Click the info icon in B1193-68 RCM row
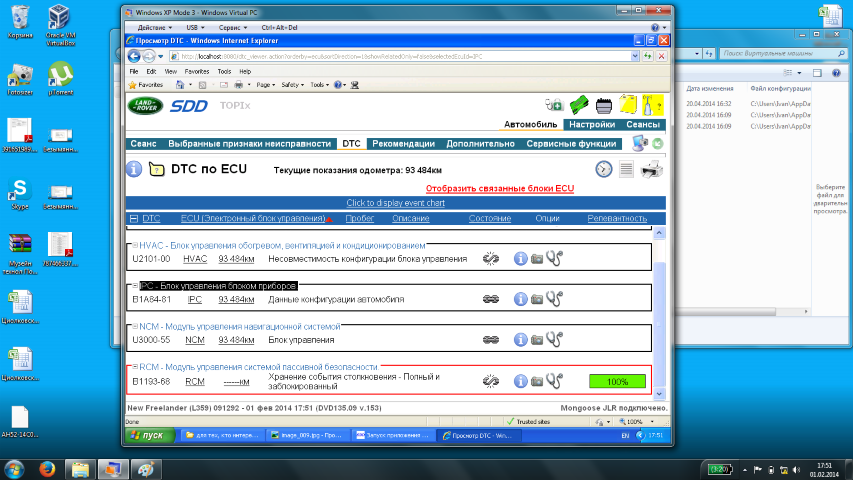The width and height of the screenshot is (853, 480). [x=521, y=381]
